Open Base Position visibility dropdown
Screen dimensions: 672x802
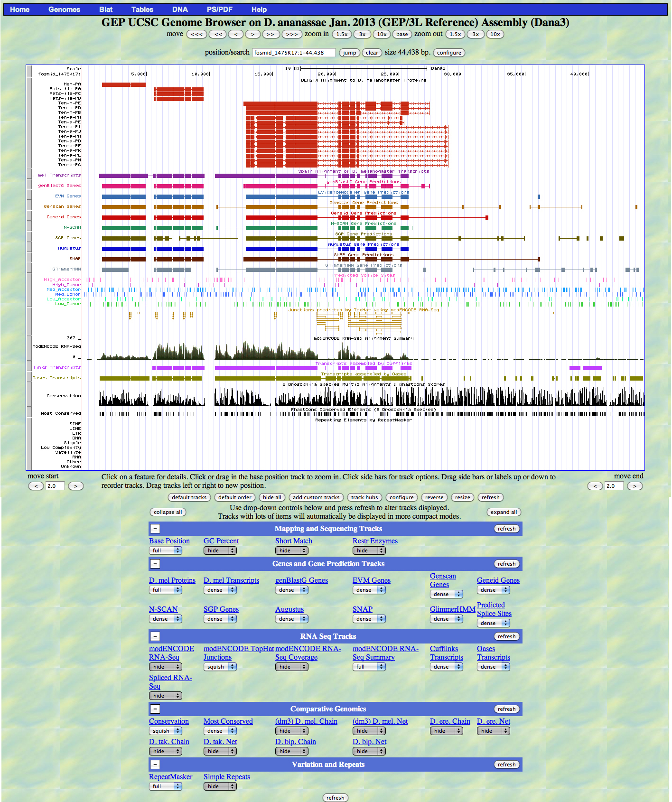pos(165,550)
